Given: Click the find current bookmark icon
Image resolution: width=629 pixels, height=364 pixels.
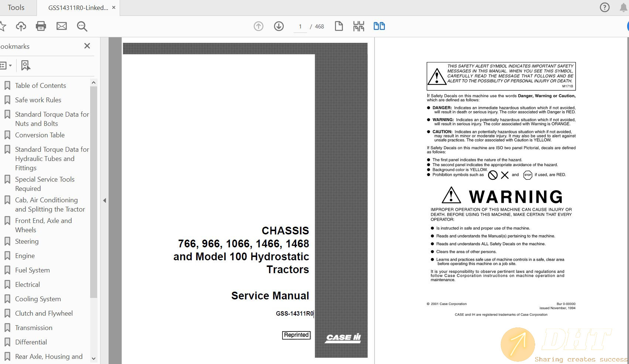Looking at the screenshot, I should (25, 66).
